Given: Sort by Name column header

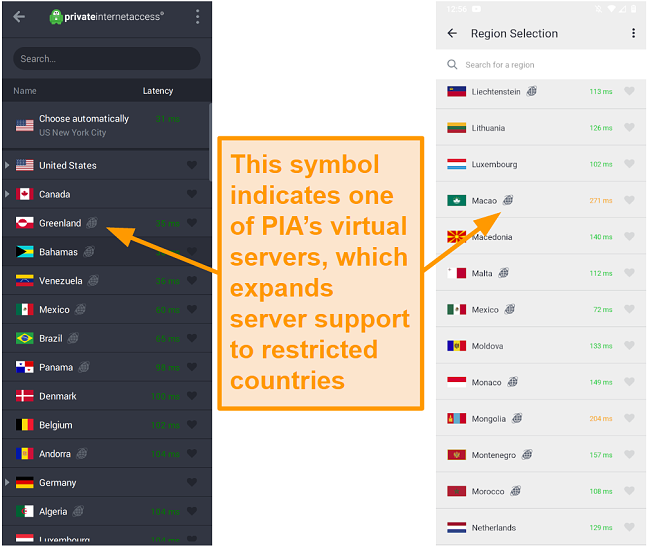Looking at the screenshot, I should 25,91.
